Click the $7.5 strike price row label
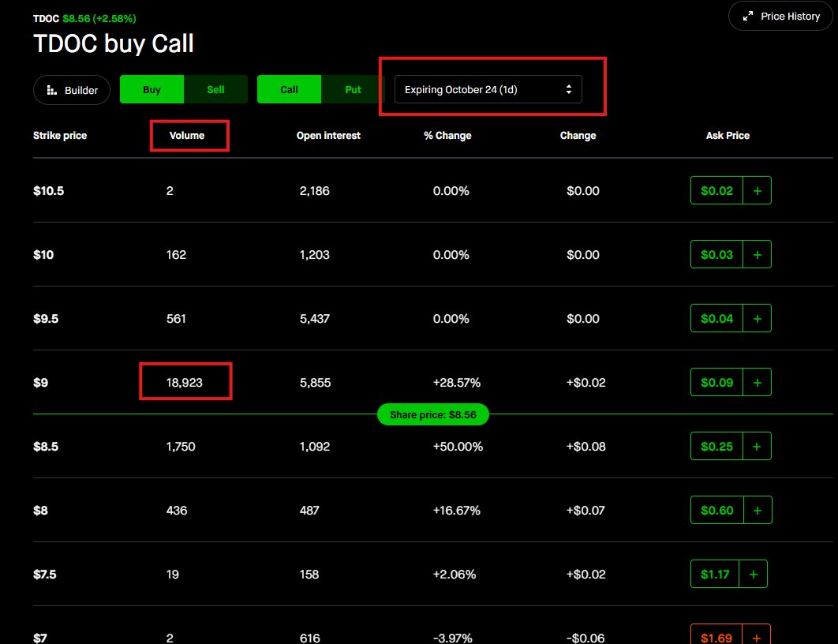Screen dimensions: 838x644 pos(45,574)
